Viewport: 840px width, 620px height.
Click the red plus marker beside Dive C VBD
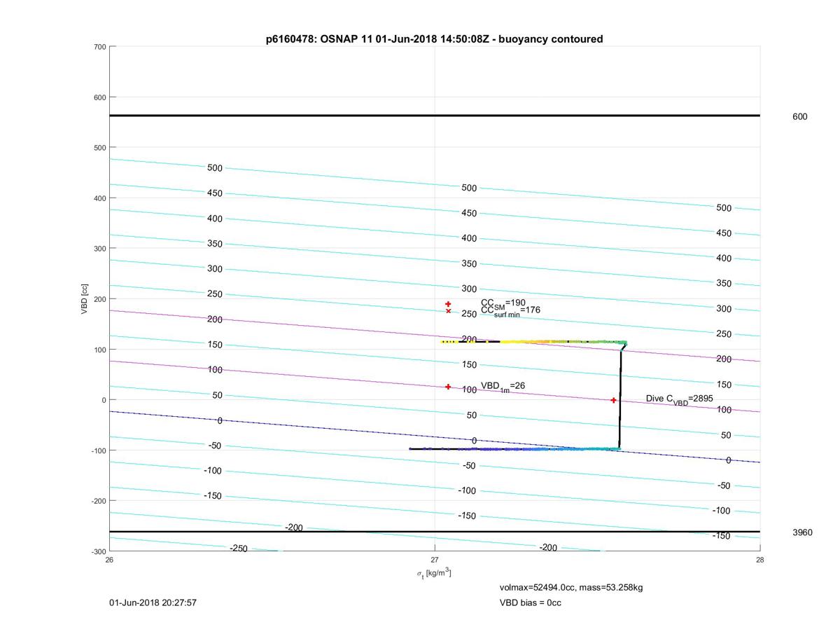(614, 400)
